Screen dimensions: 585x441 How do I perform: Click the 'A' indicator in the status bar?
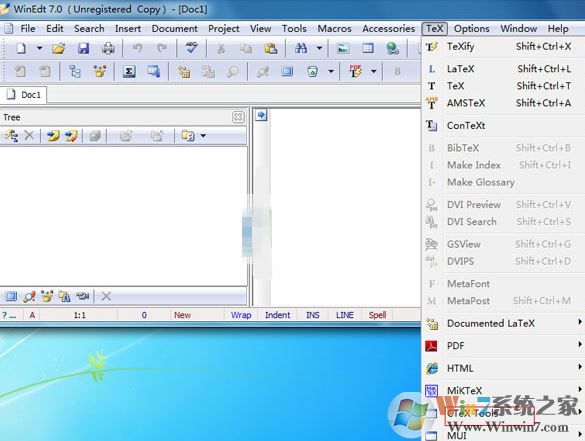pyautogui.click(x=32, y=315)
